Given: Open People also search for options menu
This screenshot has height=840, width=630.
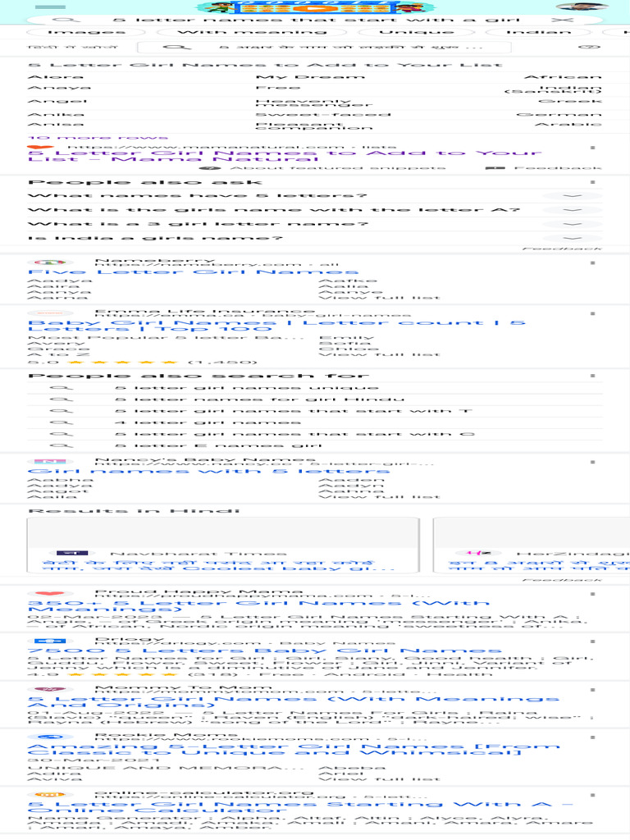Looking at the screenshot, I should pos(592,376).
